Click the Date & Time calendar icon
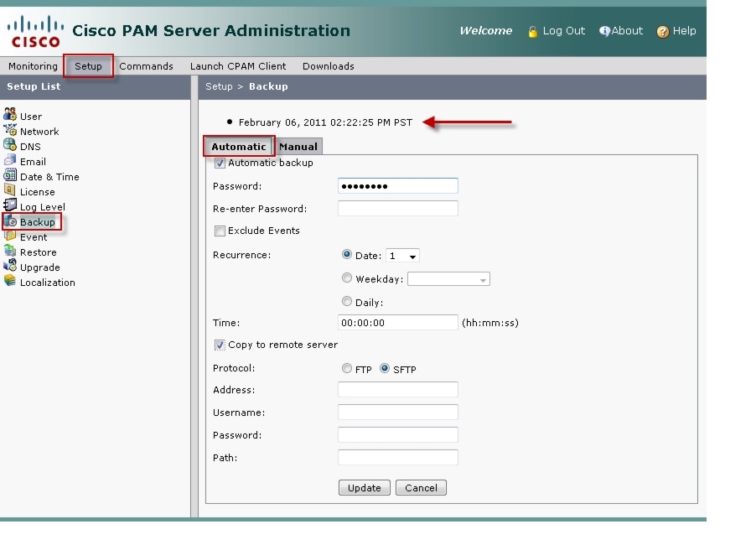The height and width of the screenshot is (545, 756). [x=10, y=175]
